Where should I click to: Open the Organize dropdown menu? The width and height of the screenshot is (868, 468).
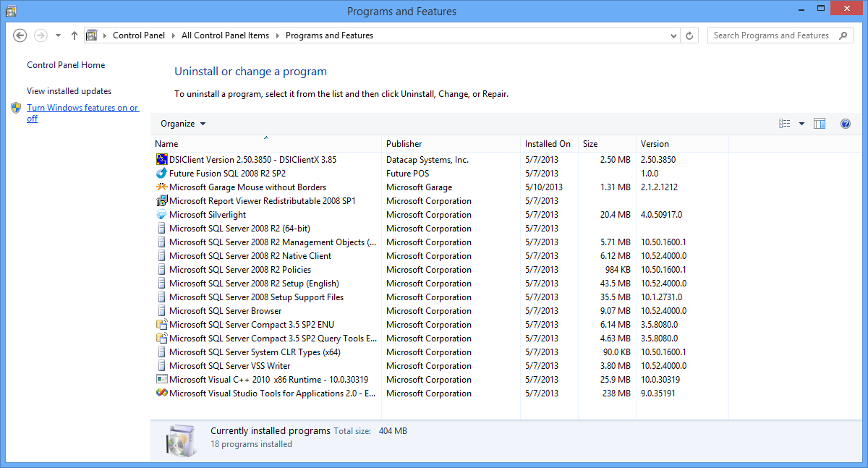(x=183, y=124)
